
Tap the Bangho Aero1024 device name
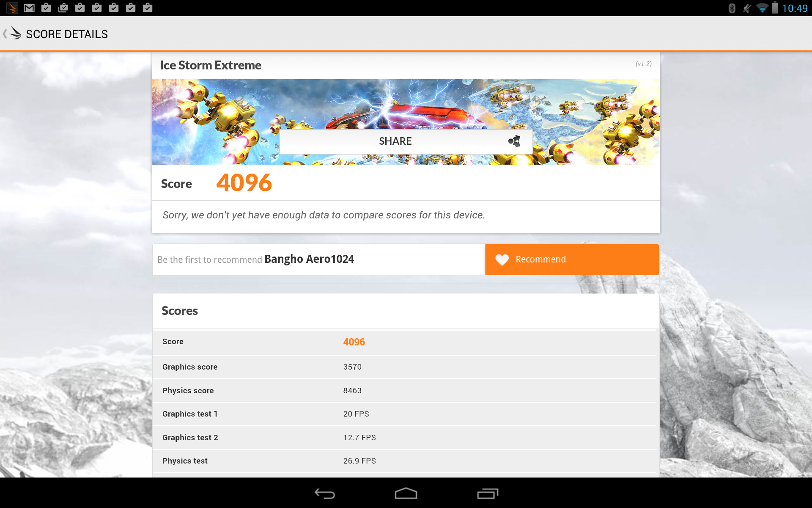pos(309,259)
